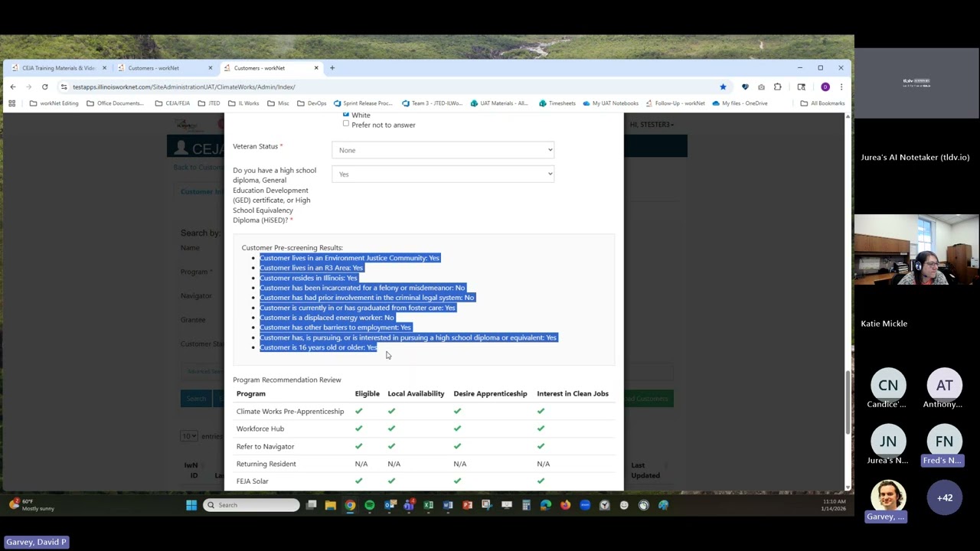980x551 pixels.
Task: Open the CEJA/FEJA bookmarks folder
Action: 171,103
